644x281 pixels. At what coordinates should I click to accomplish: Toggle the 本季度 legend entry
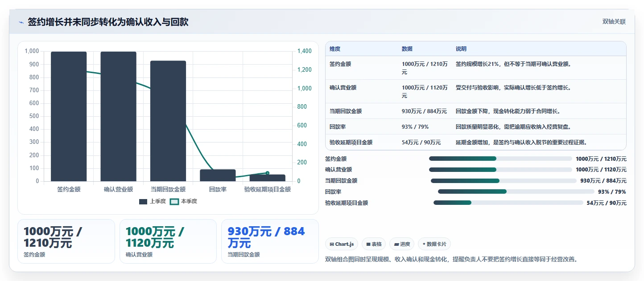click(184, 201)
